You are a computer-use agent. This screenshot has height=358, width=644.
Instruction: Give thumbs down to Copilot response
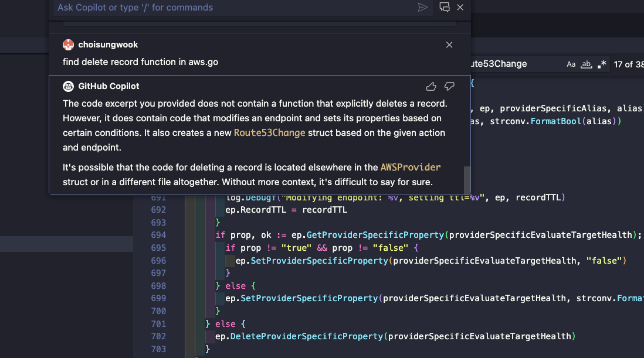pyautogui.click(x=449, y=87)
